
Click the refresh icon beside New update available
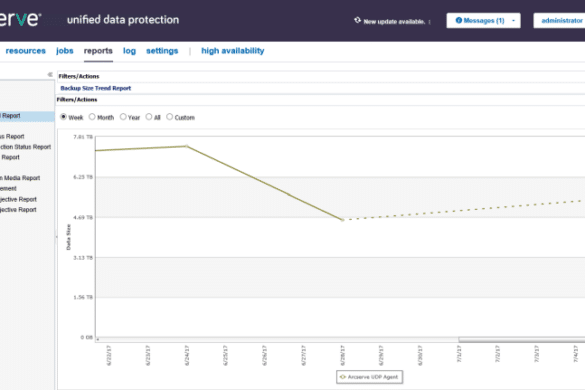(357, 20)
